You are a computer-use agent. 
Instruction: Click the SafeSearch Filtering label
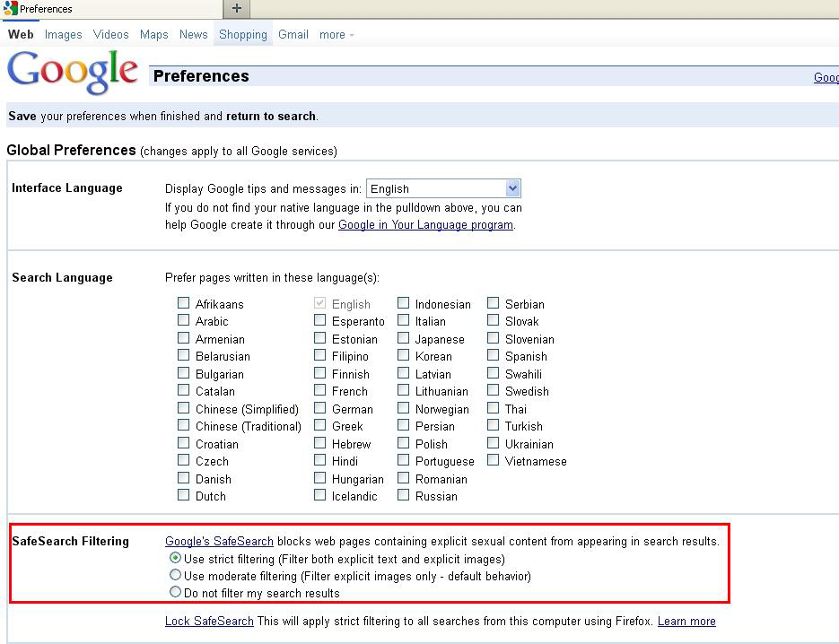click(71, 542)
